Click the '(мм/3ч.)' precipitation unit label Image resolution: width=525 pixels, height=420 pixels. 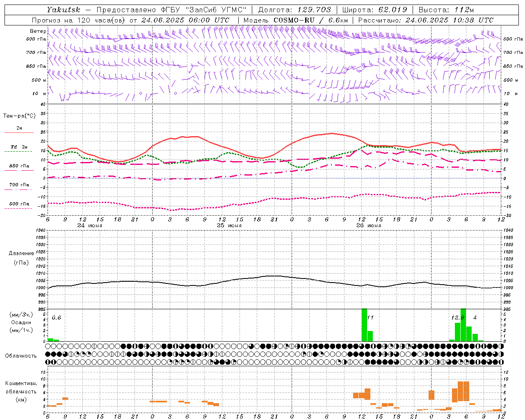[21, 315]
